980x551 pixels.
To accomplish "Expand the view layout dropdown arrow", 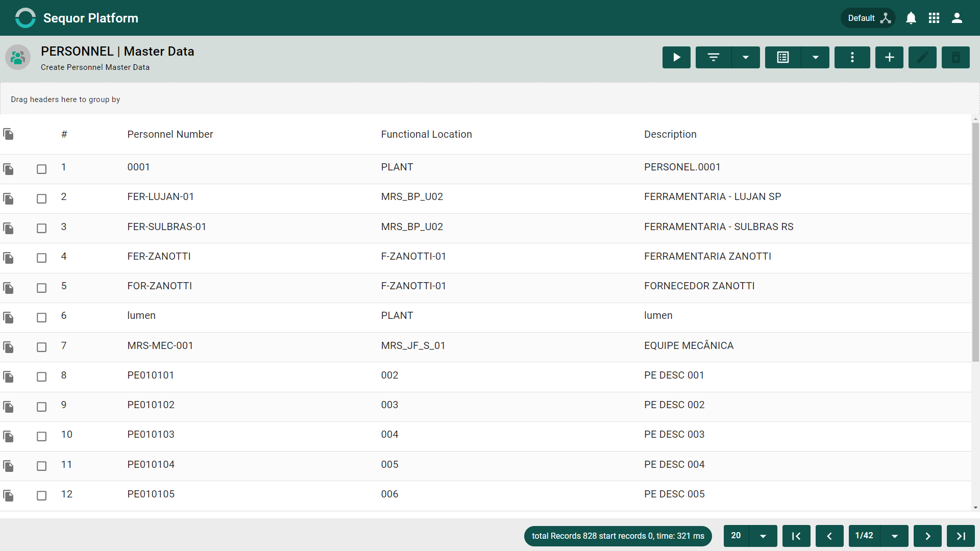I will 816,57.
